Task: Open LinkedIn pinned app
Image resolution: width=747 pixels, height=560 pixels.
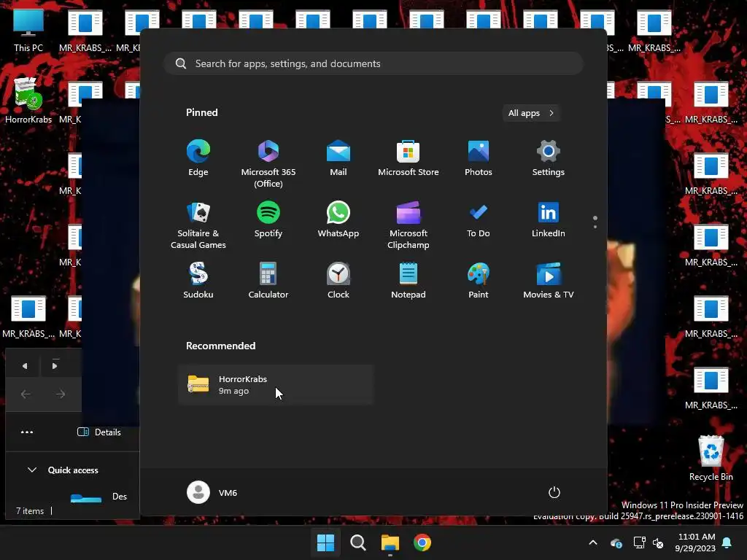Action: (x=549, y=219)
